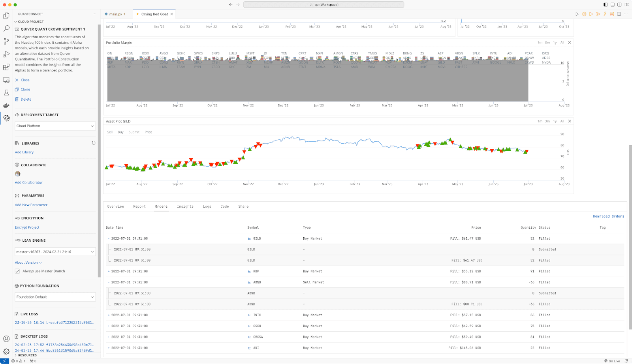Close the Asset Plot GILD chart
This screenshot has height=364, width=632.
(570, 121)
